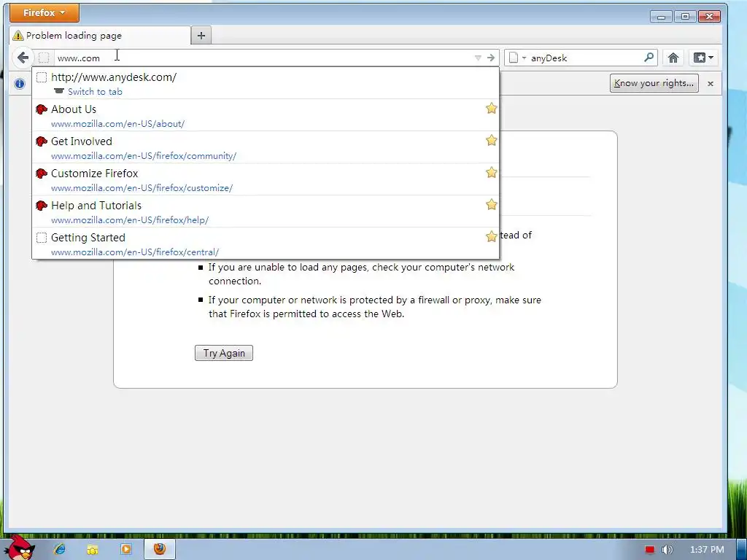
Task: Click the anyDesk search field
Action: click(585, 58)
